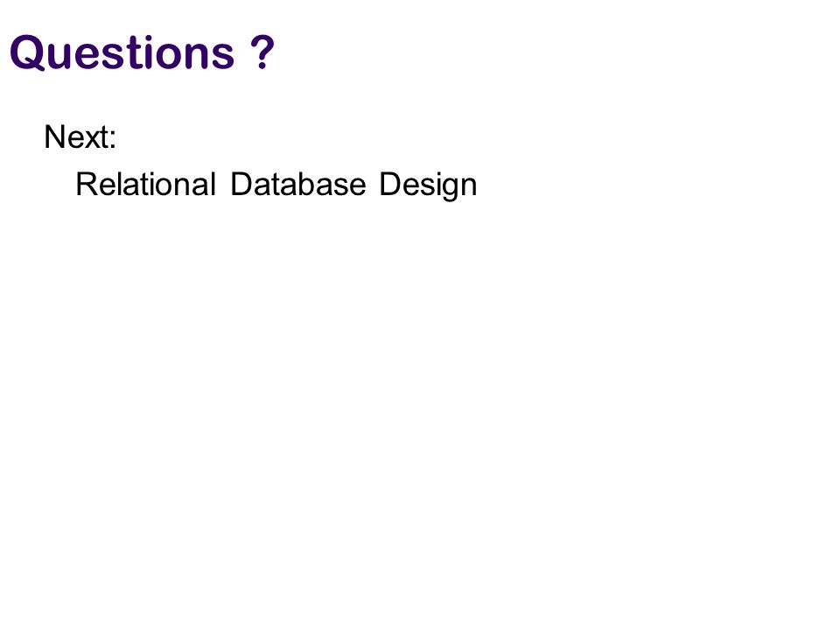Select the word "Relational"

click(146, 185)
